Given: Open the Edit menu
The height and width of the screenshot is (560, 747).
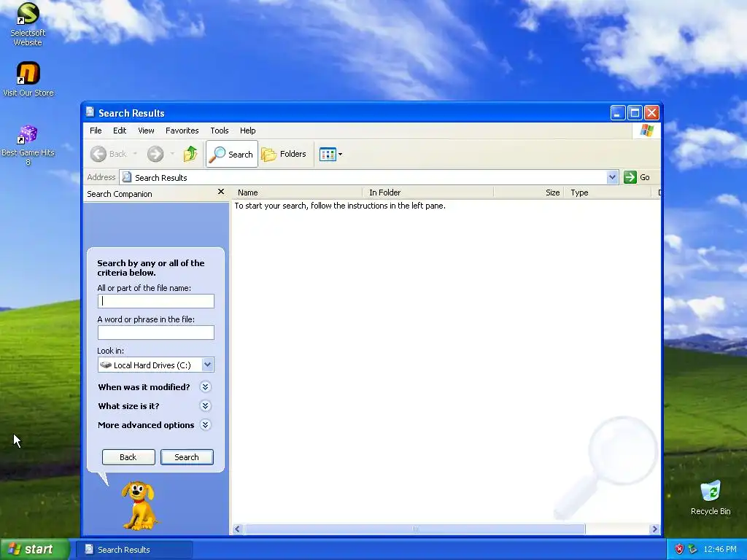Looking at the screenshot, I should coord(120,131).
